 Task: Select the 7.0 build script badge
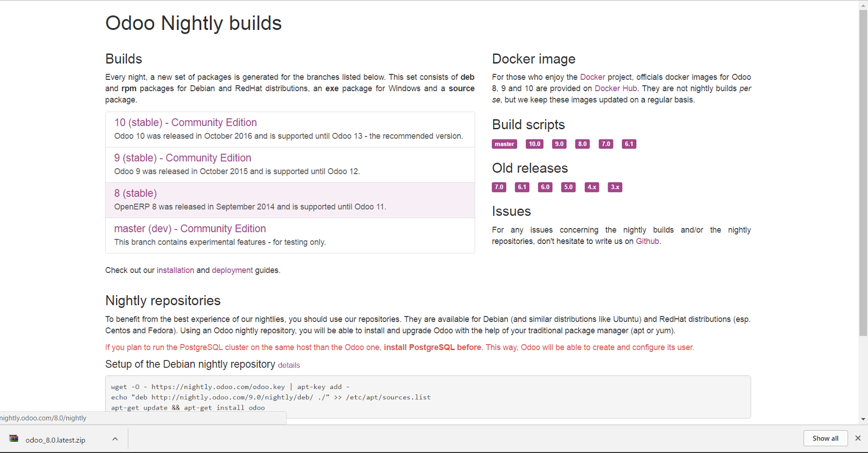605,144
